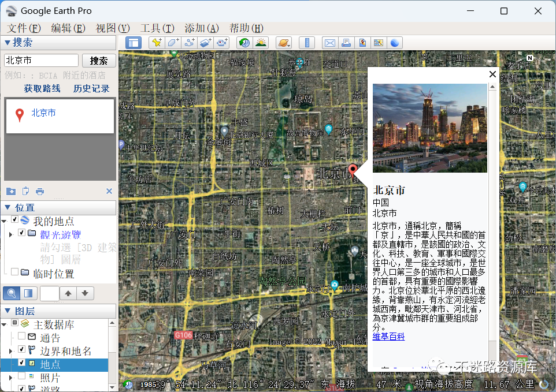The image size is (556, 392).
Task: Open the 文件(F) menu
Action: 24,28
